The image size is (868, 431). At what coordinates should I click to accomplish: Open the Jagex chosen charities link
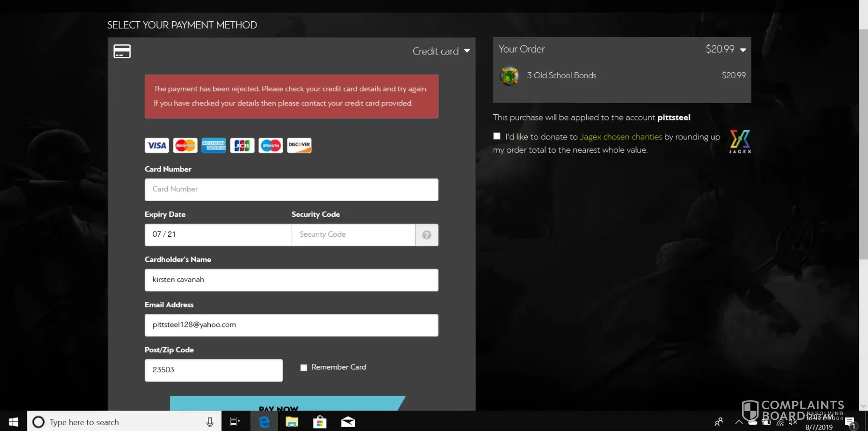(x=621, y=137)
